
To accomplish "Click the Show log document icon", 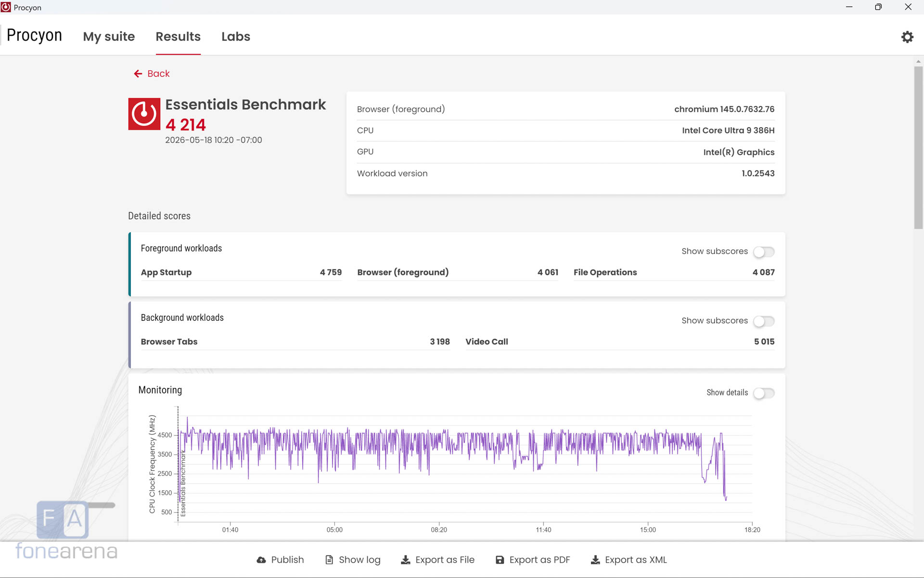I will (329, 560).
